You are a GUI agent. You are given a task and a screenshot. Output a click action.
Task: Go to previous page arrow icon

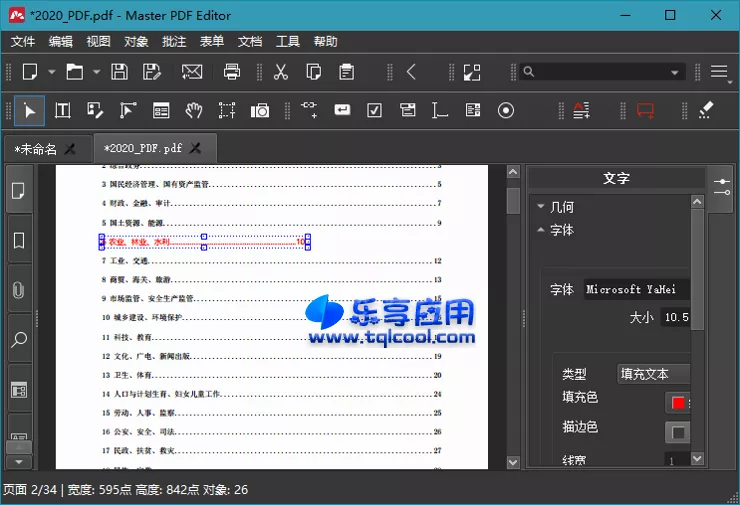pos(411,72)
